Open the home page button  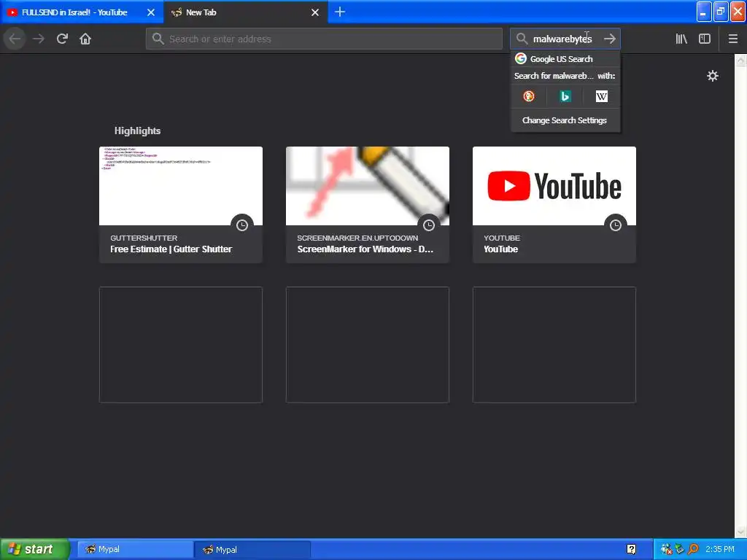85,39
